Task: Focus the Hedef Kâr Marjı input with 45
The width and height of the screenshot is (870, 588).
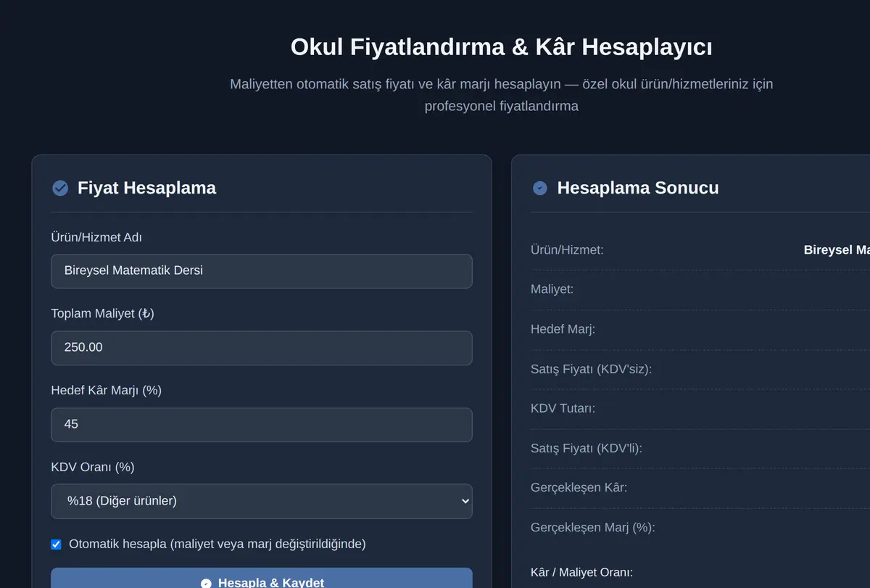Action: [262, 425]
